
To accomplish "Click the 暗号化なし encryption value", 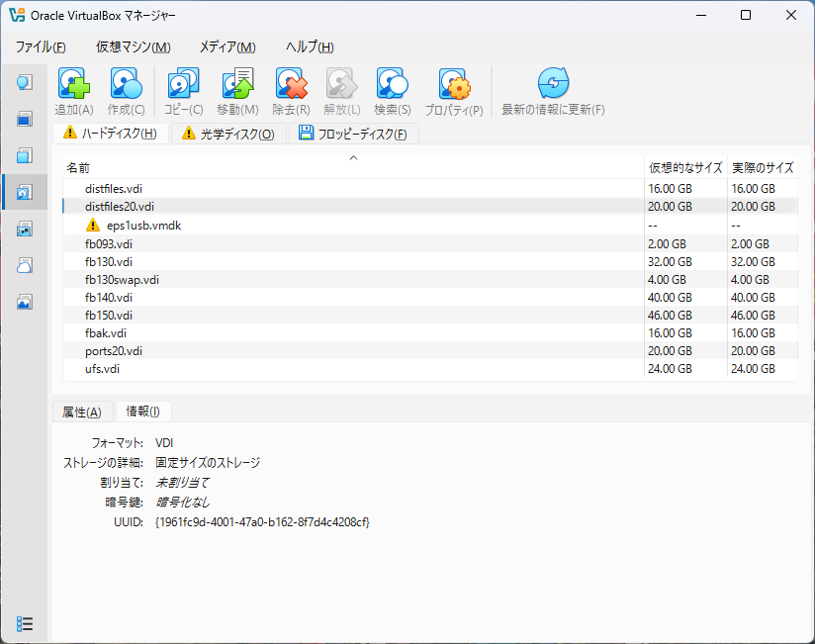I will coord(182,503).
